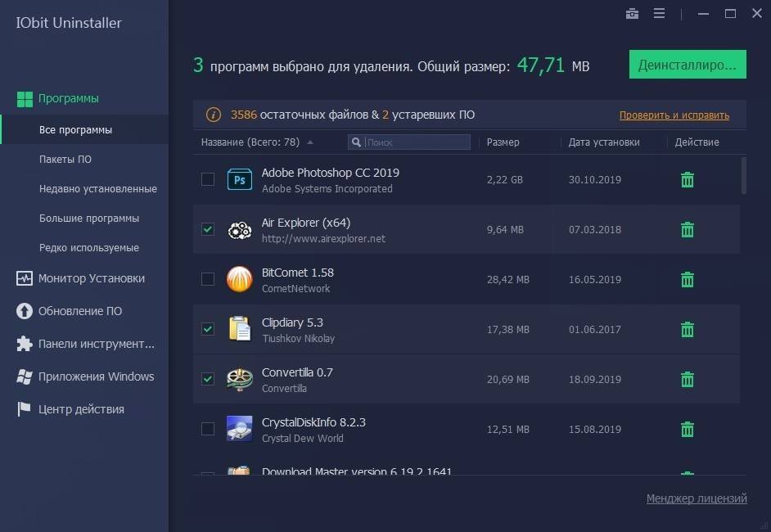Click the trash icon for CrystalDiskInfo 8.2.3
This screenshot has height=532, width=771.
(x=688, y=430)
